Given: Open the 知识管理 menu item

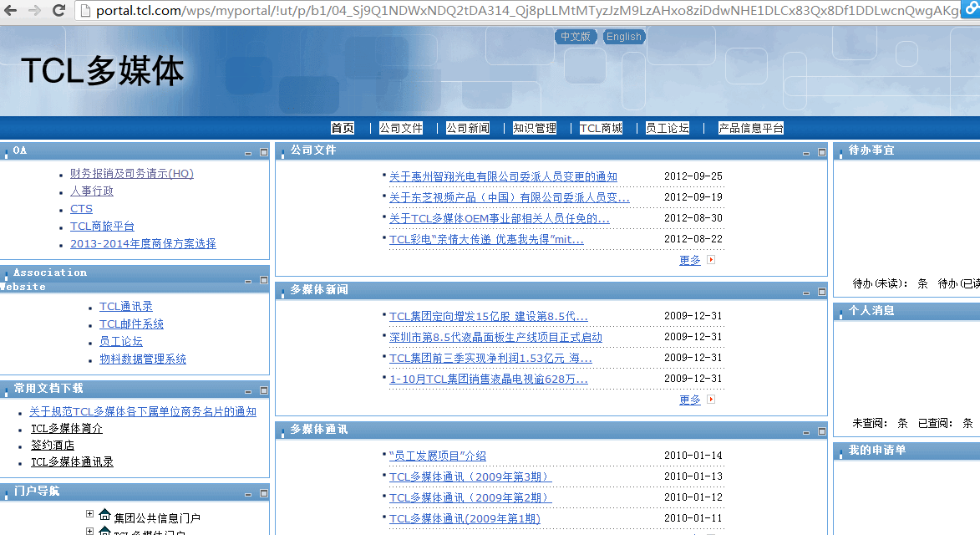Looking at the screenshot, I should [535, 128].
